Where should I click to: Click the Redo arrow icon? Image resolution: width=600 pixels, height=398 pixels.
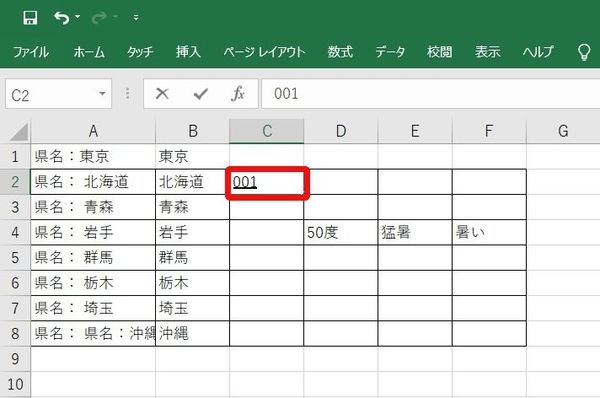pyautogui.click(x=99, y=18)
